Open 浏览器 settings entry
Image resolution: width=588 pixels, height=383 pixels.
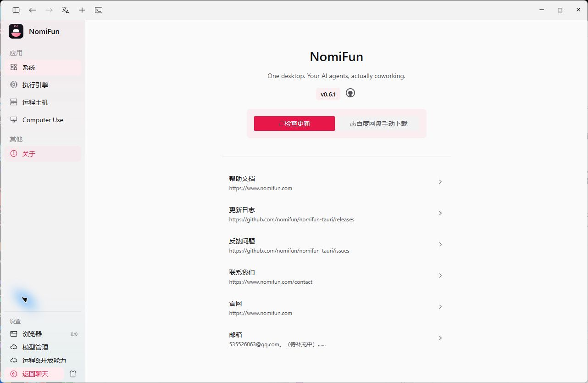(x=43, y=334)
